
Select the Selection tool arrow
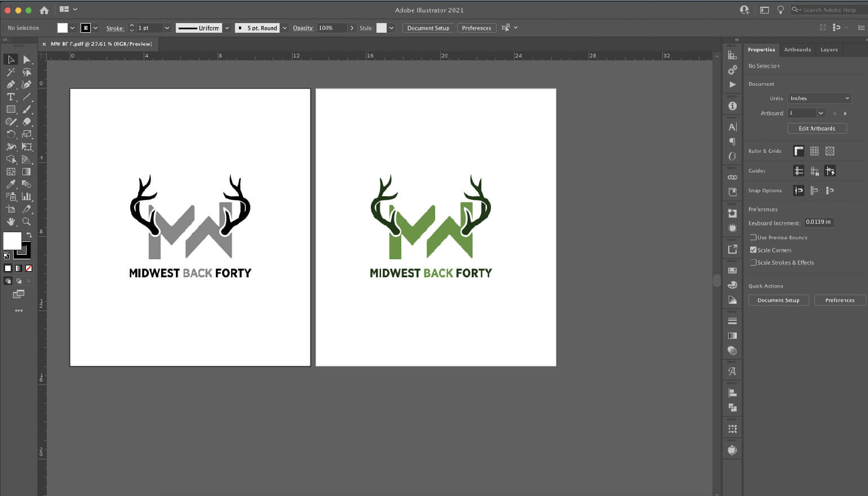(x=11, y=59)
